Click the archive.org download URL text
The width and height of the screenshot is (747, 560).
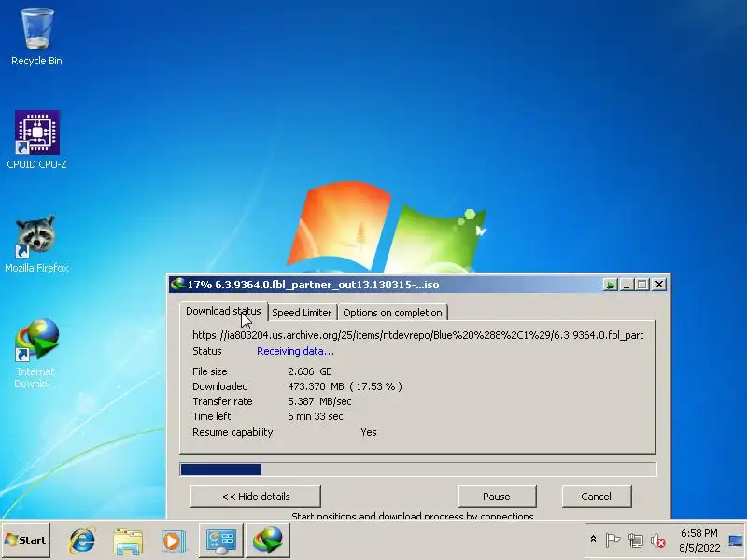[x=417, y=335]
